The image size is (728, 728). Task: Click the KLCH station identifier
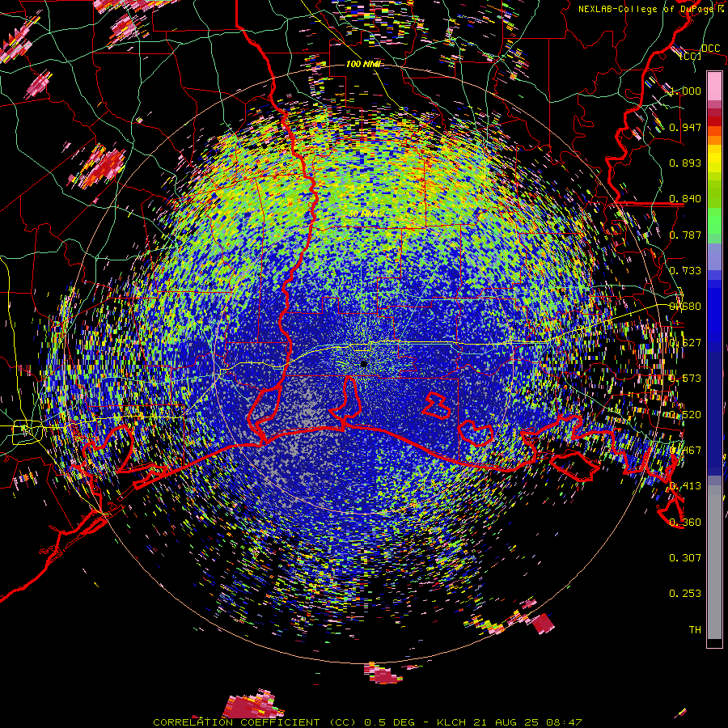tap(451, 722)
